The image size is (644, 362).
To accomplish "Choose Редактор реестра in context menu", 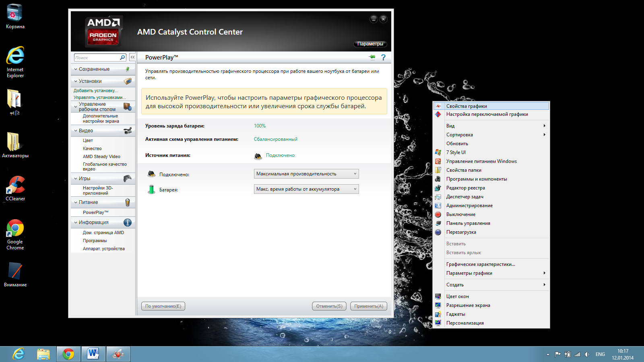I will pyautogui.click(x=491, y=188).
